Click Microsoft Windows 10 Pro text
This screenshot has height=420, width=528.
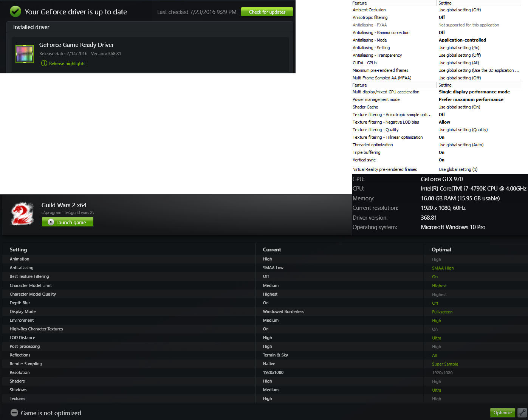(453, 227)
